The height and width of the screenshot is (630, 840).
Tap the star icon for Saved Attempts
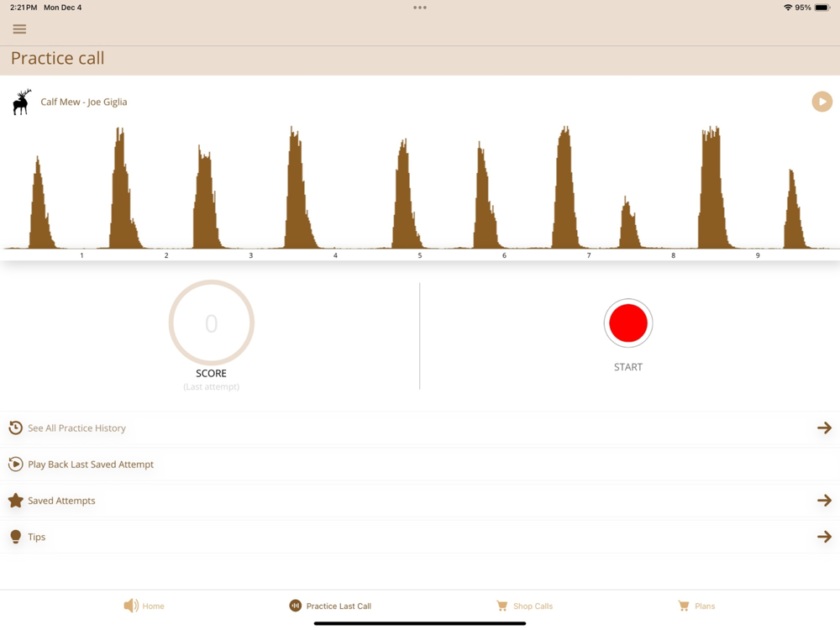[x=15, y=501]
